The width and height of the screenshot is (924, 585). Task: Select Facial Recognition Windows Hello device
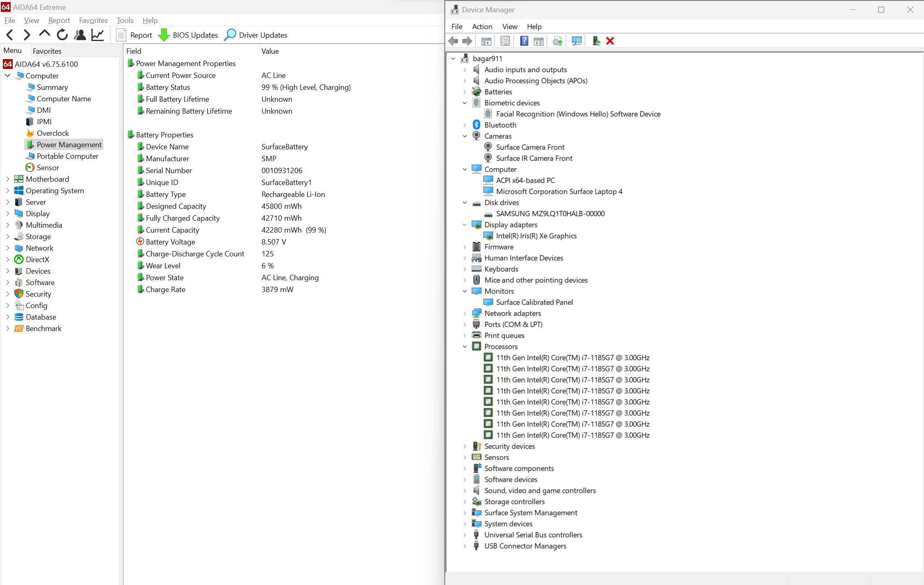[578, 114]
